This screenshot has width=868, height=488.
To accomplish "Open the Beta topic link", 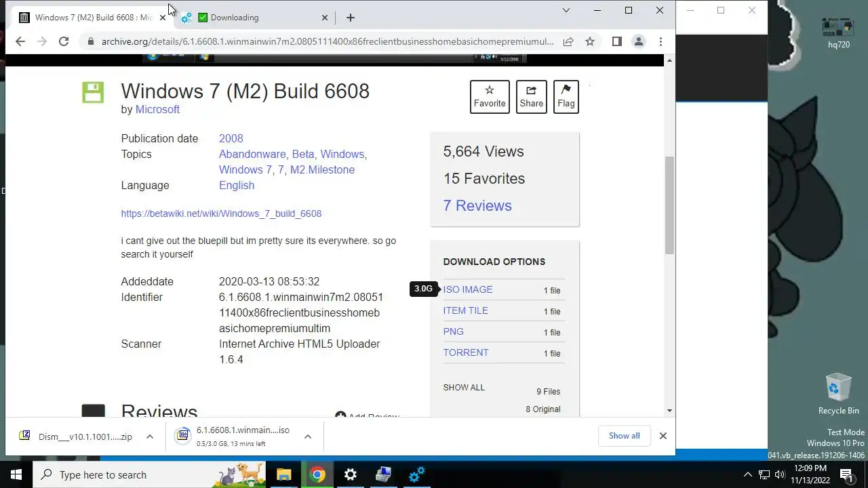I will [x=304, y=154].
